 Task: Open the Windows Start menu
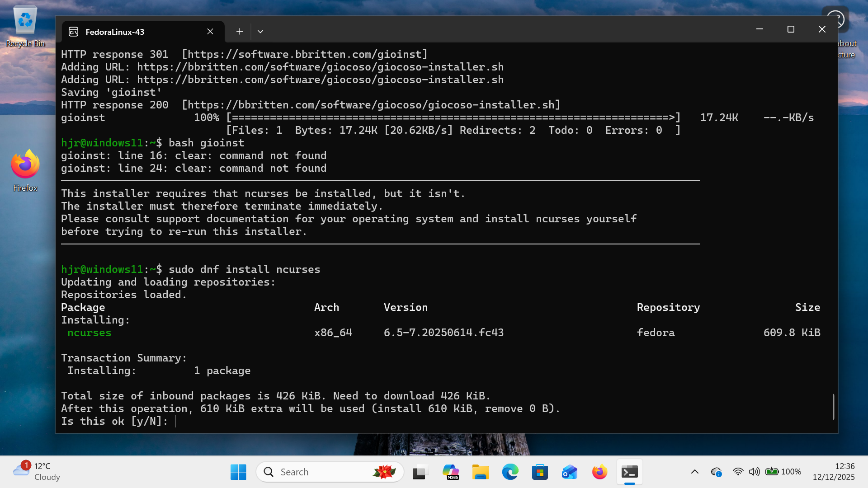(x=238, y=472)
